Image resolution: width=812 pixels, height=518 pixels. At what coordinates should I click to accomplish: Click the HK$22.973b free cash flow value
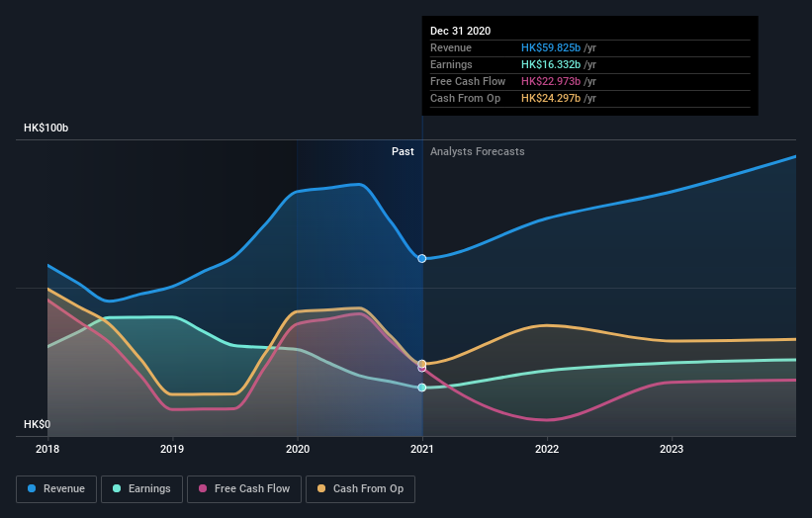pyautogui.click(x=551, y=81)
